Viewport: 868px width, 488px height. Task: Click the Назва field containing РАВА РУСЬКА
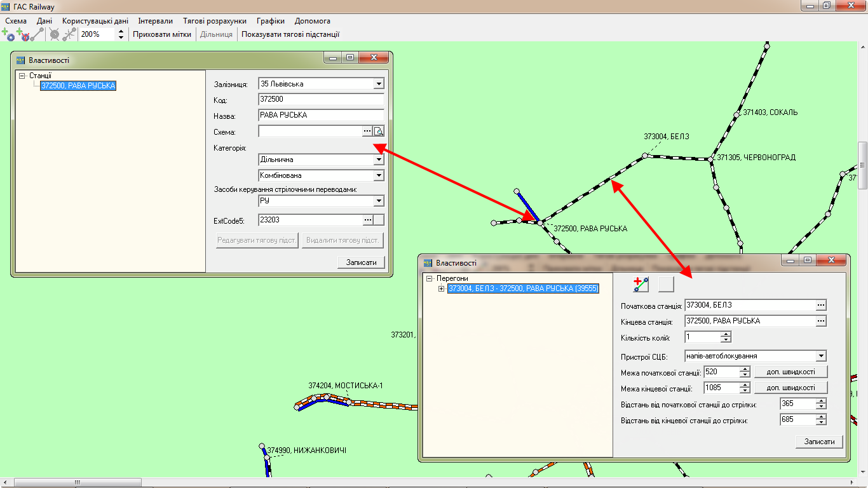(x=321, y=116)
